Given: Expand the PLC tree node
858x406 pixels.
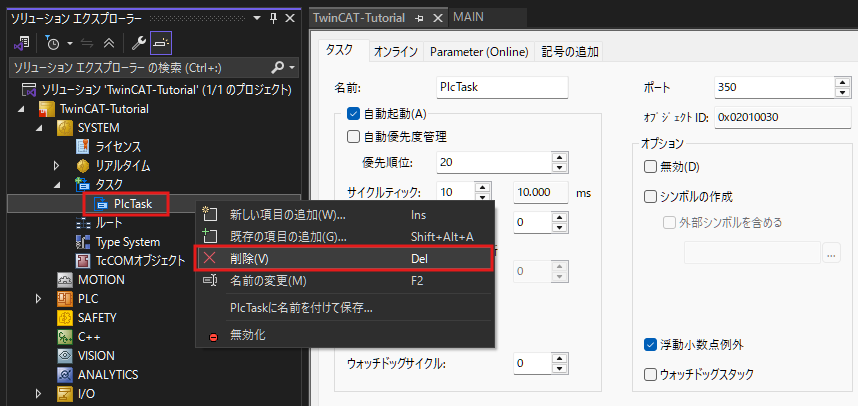Looking at the screenshot, I should pos(40,299).
